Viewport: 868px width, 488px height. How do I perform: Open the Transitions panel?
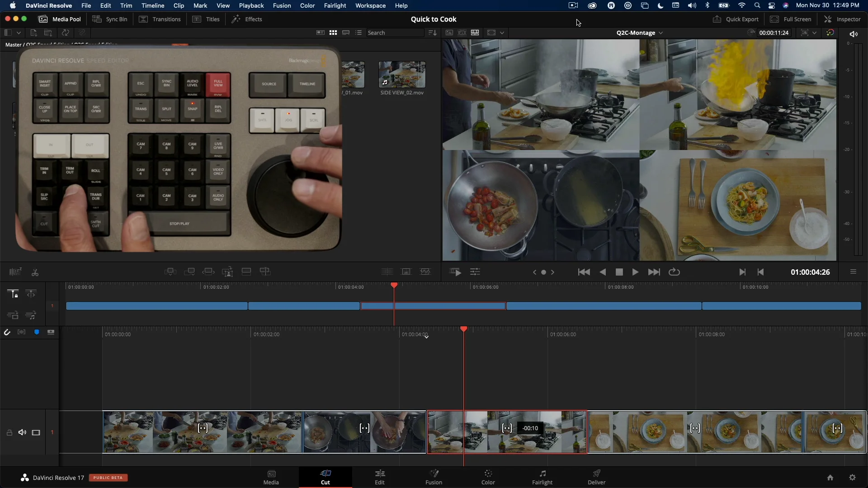(x=160, y=19)
